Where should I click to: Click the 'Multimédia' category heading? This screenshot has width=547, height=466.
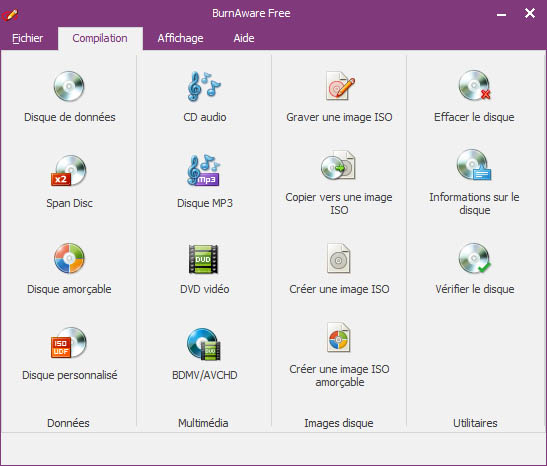pos(203,423)
